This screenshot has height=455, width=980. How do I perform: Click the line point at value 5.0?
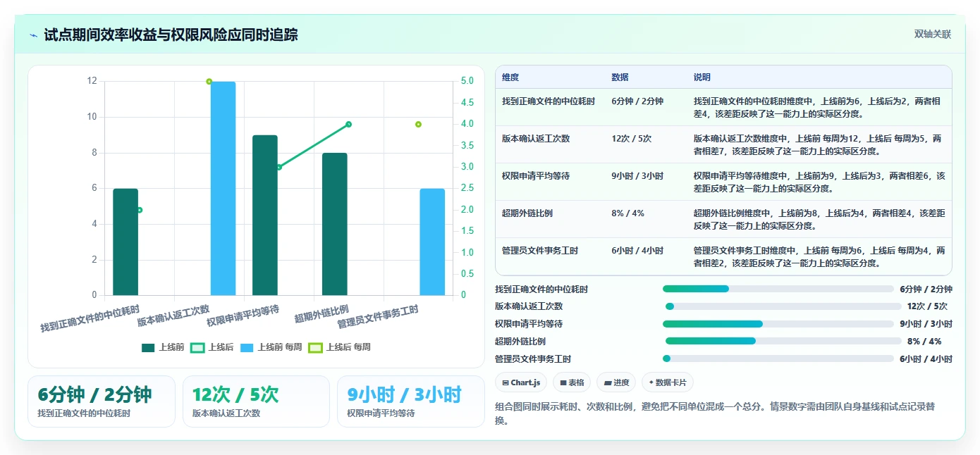(x=209, y=82)
